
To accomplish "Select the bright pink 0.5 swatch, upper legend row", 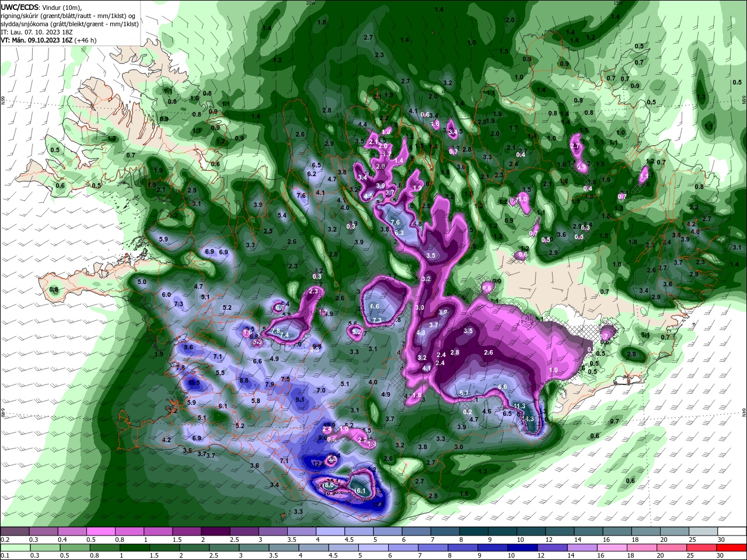I will [100, 531].
